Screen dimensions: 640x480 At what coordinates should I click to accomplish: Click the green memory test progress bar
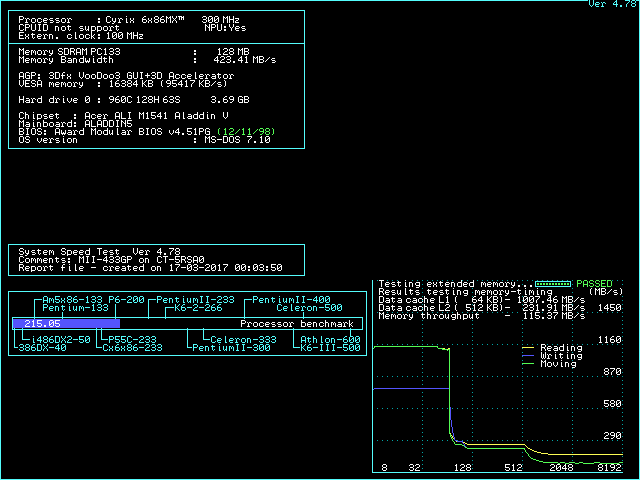tap(553, 284)
